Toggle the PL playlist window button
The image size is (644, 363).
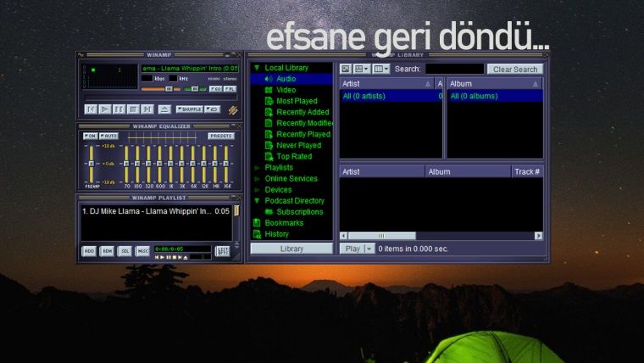(x=230, y=89)
